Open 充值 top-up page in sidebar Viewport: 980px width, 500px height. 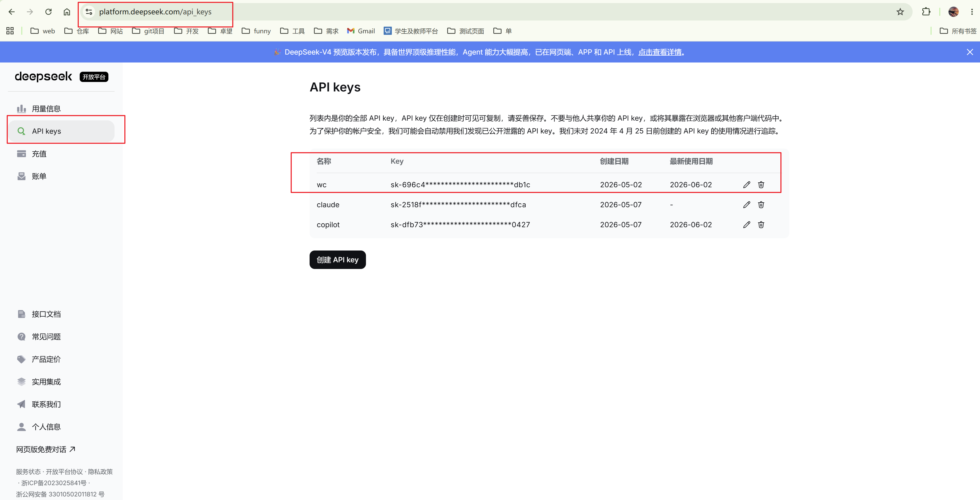[x=61, y=154]
